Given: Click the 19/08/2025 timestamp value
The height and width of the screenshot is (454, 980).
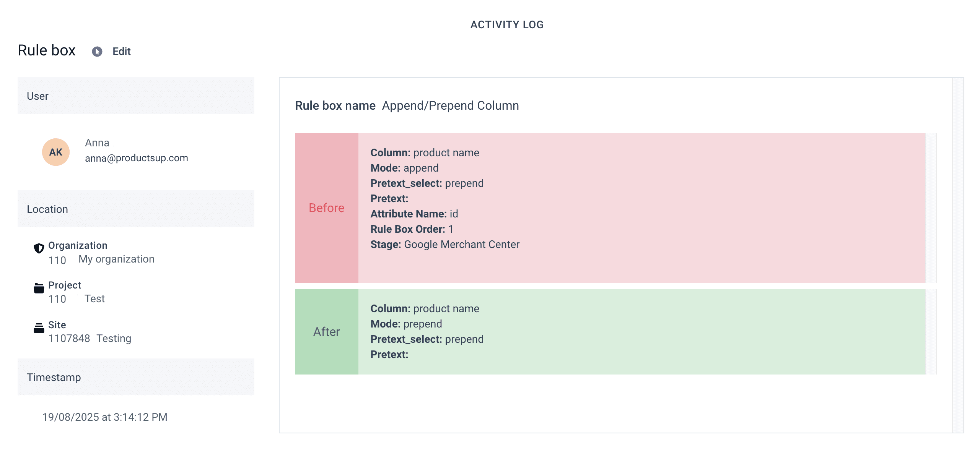Looking at the screenshot, I should pyautogui.click(x=105, y=417).
